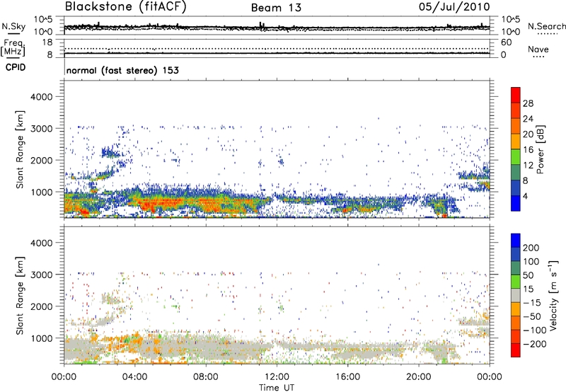Click the '04:00' time axis label
Image resolution: width=566 pixels, height=392 pixels.
(x=135, y=376)
